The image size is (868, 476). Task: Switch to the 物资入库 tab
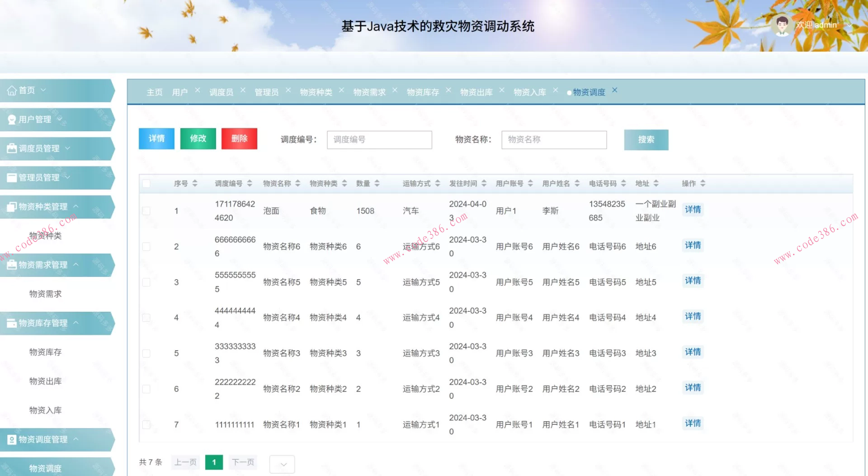point(529,92)
